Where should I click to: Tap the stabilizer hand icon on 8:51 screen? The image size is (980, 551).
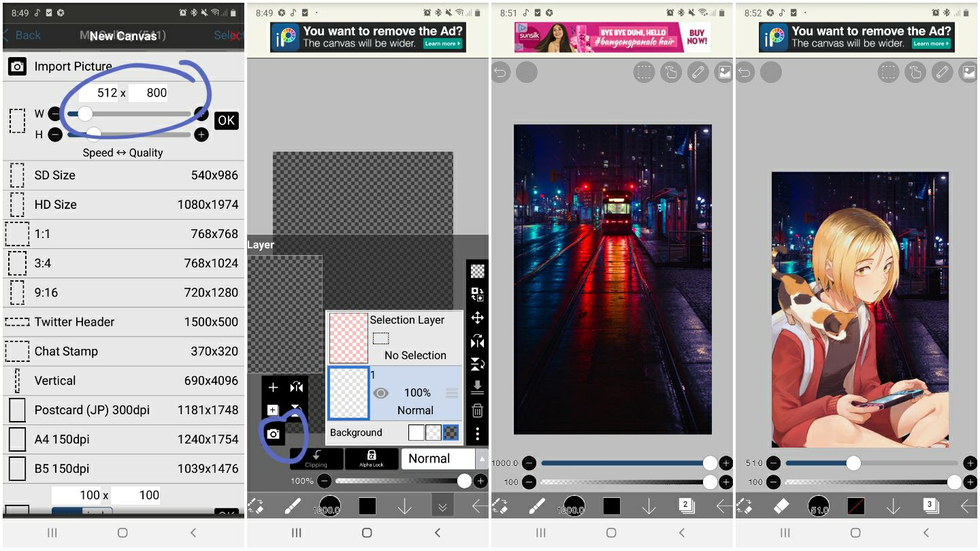[x=671, y=72]
